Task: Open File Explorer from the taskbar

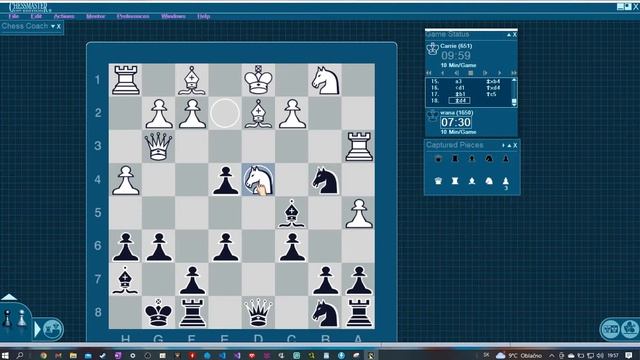Action: point(73,356)
